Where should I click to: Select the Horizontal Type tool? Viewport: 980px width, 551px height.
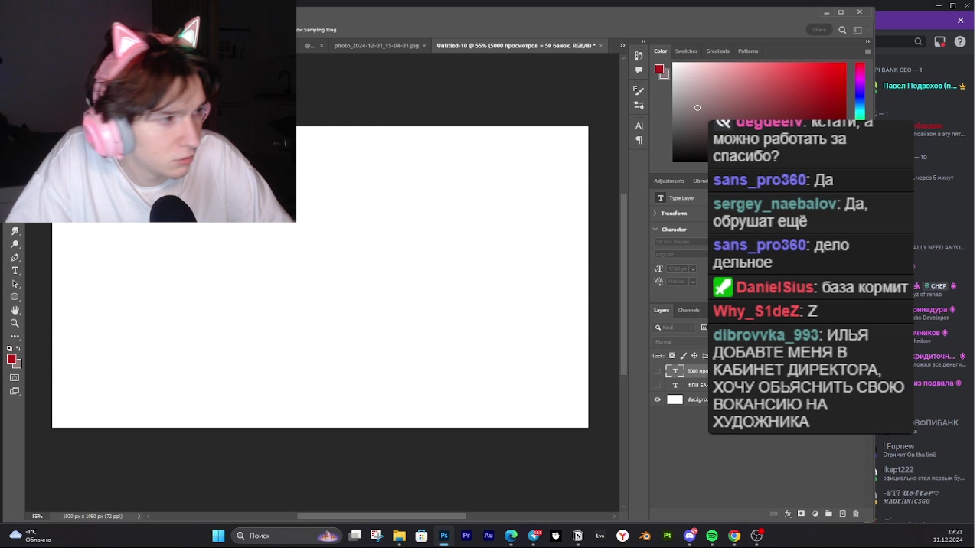[x=15, y=271]
